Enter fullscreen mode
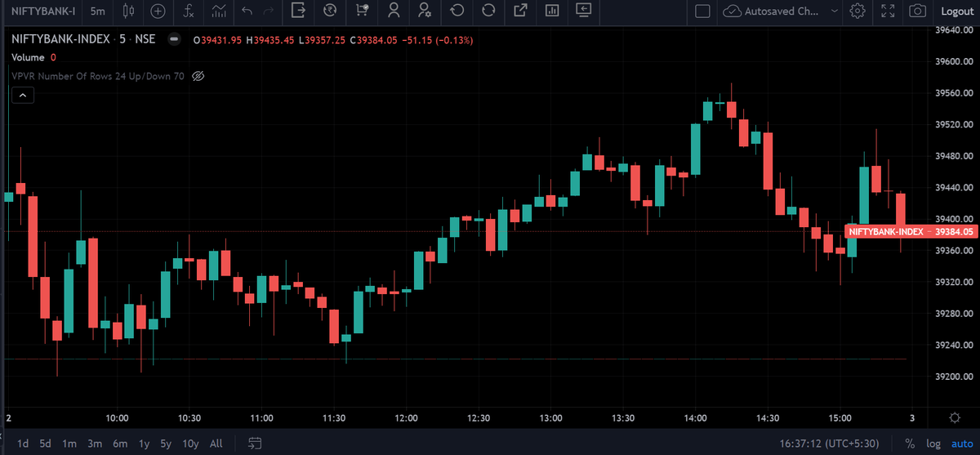This screenshot has height=455, width=980. coord(888,11)
